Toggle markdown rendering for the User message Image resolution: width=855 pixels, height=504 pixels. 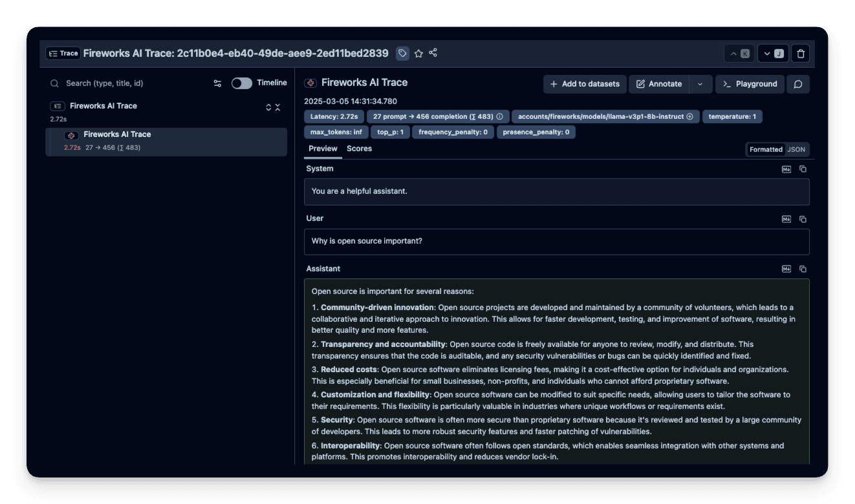pyautogui.click(x=786, y=219)
